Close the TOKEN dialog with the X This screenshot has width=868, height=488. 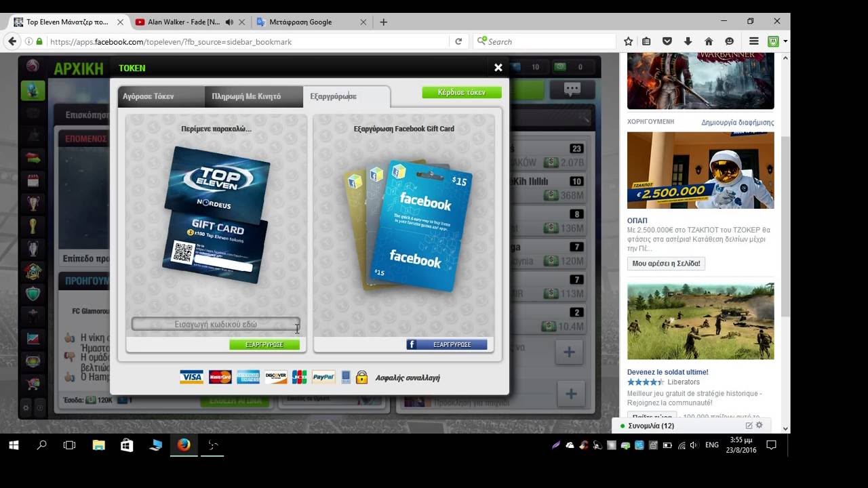point(498,67)
